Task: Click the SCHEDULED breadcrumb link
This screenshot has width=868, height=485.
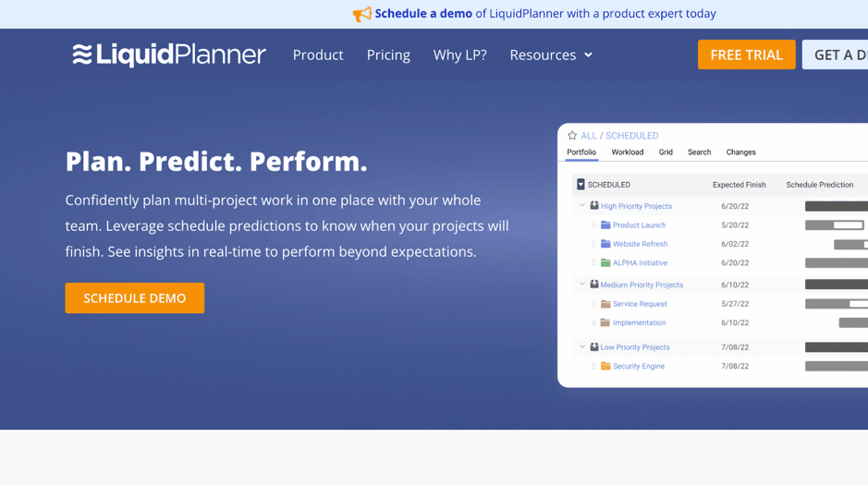Action: [631, 136]
